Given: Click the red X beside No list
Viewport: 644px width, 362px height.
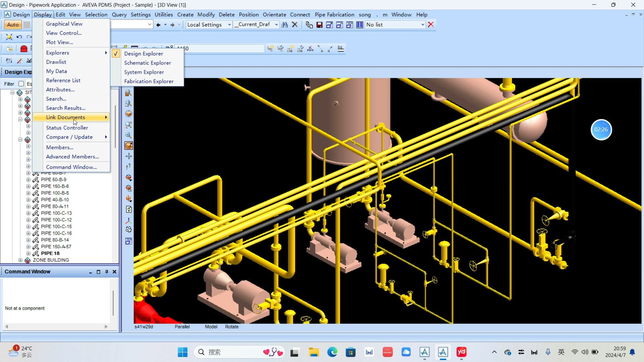Looking at the screenshot, I should tap(431, 25).
